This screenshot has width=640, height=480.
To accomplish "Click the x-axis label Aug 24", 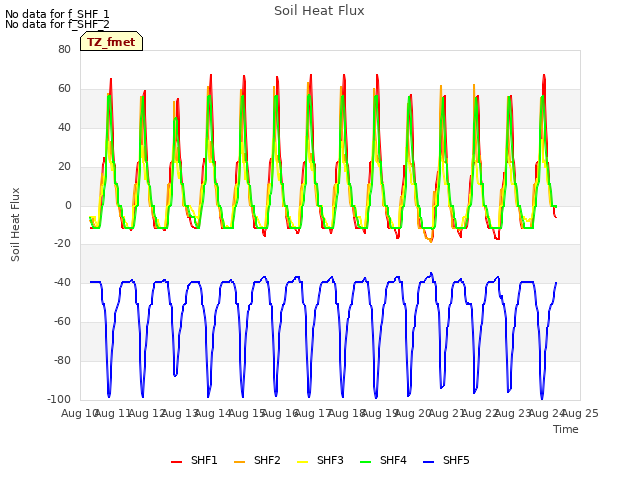I will (547, 413).
